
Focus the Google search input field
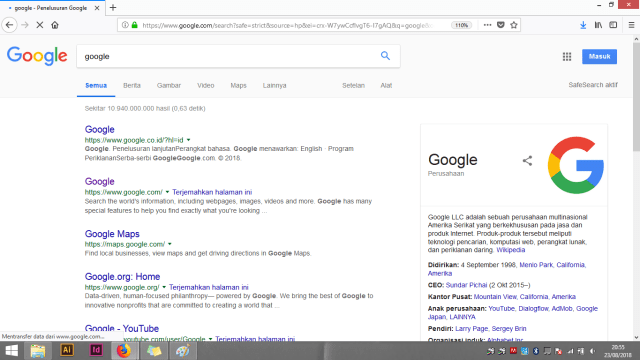click(229, 56)
